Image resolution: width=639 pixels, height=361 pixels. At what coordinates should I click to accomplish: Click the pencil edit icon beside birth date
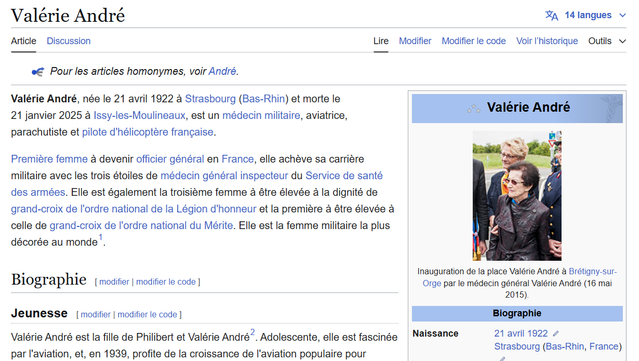(x=556, y=334)
